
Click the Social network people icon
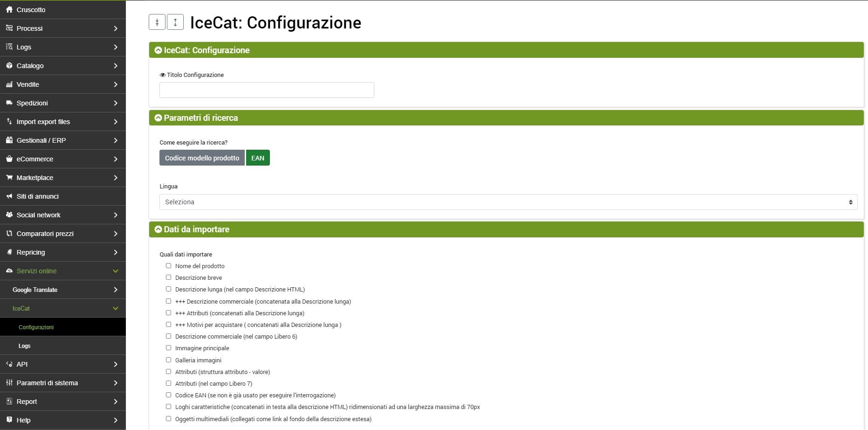click(x=9, y=215)
